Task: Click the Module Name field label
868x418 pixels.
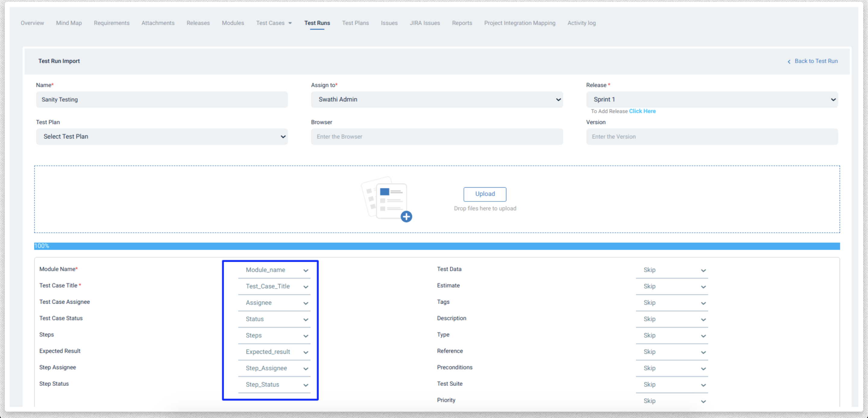Action: tap(58, 269)
